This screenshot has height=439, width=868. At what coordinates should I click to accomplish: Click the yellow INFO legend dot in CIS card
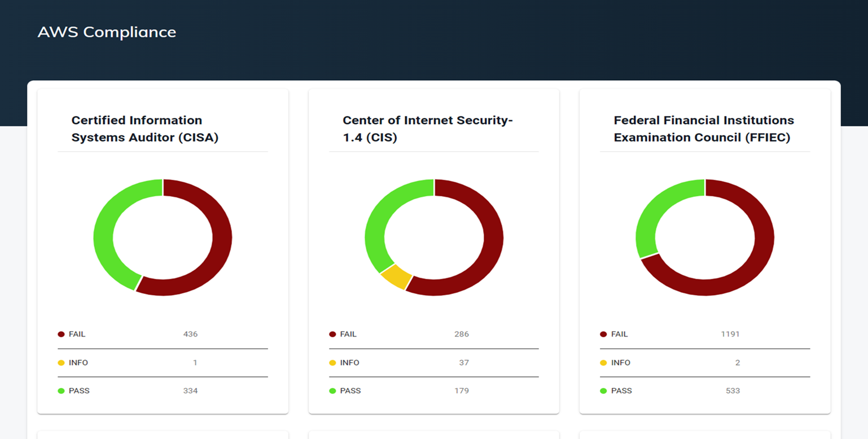point(332,362)
